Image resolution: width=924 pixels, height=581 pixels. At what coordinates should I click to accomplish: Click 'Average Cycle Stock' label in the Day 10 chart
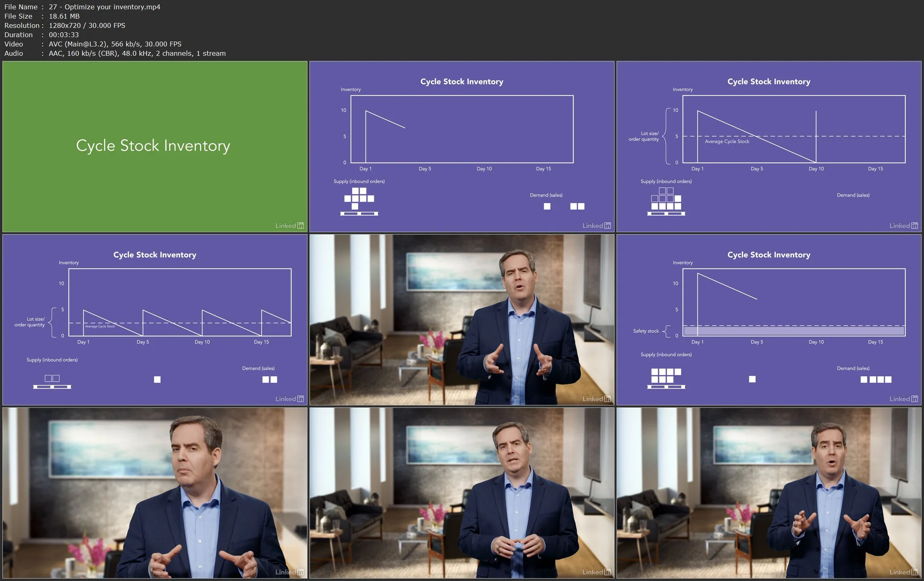(727, 142)
